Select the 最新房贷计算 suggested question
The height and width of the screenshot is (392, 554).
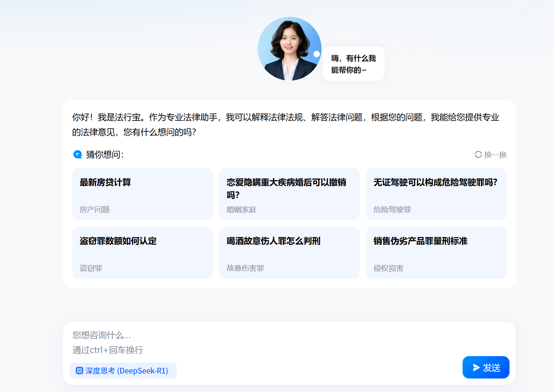[142, 194]
